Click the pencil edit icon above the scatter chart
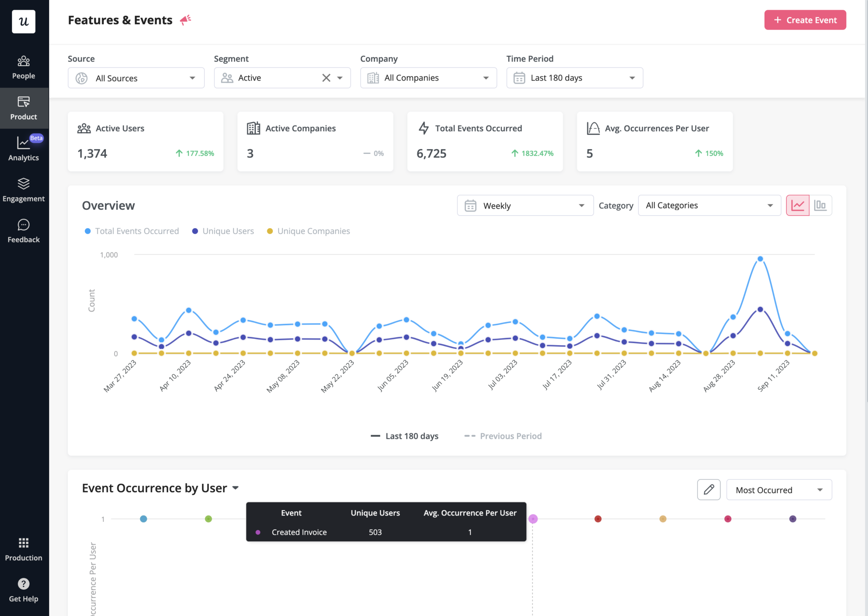The image size is (868, 616). pos(708,490)
